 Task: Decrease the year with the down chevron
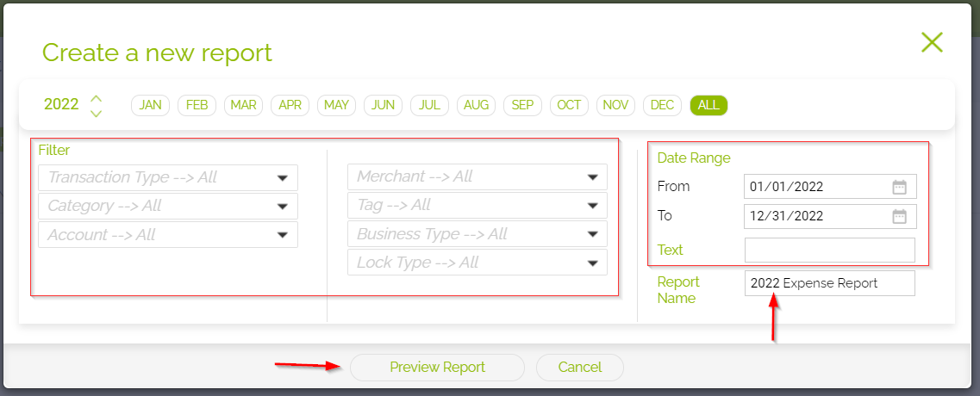pos(96,113)
